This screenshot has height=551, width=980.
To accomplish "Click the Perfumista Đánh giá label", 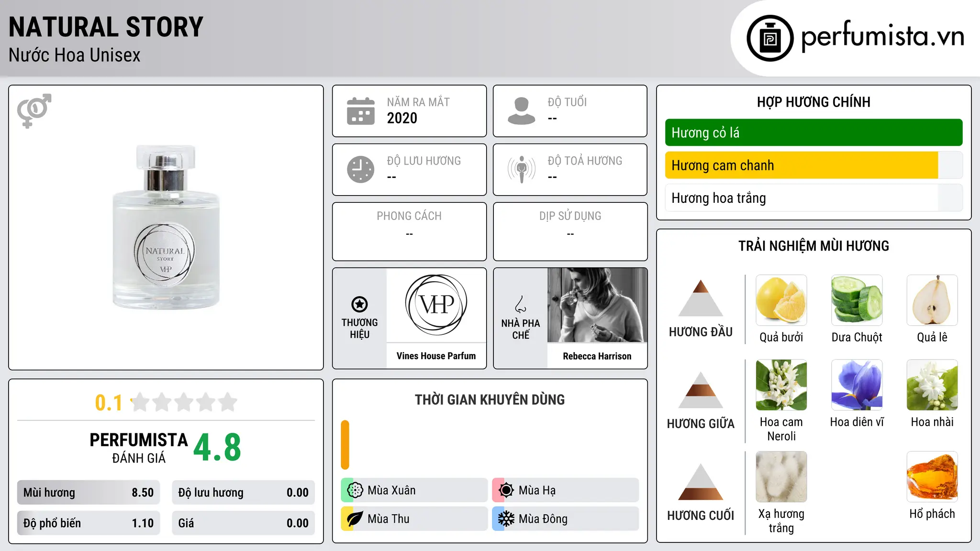I will pyautogui.click(x=139, y=448).
